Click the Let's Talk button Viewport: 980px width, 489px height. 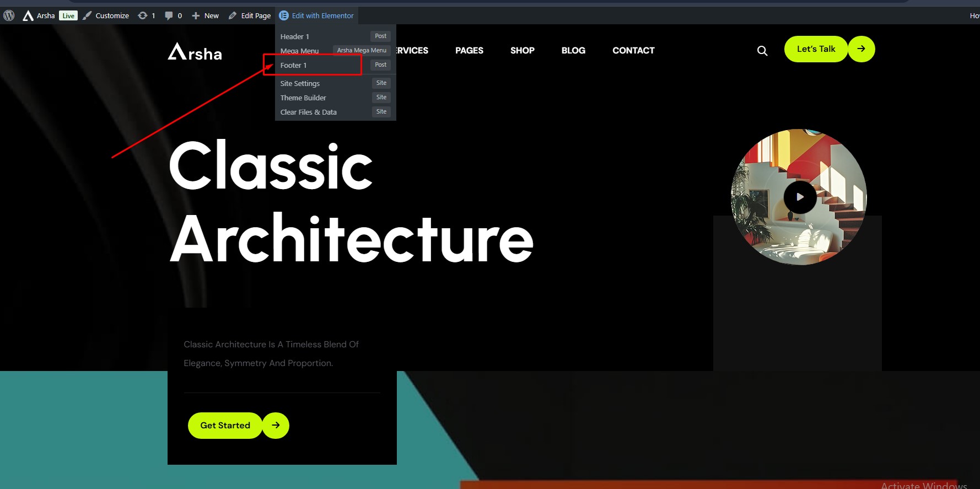816,49
